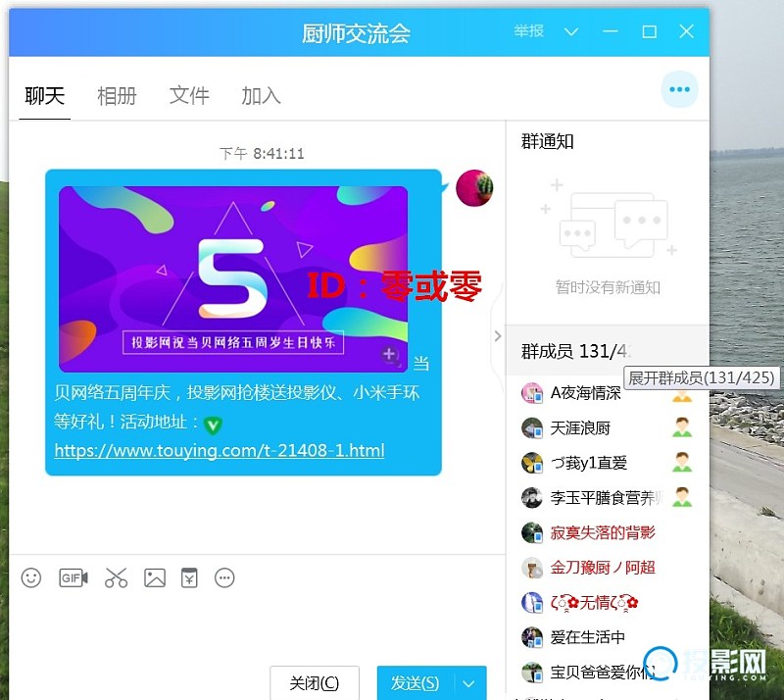Click the 群通知 heading
The width and height of the screenshot is (784, 700).
548,141
